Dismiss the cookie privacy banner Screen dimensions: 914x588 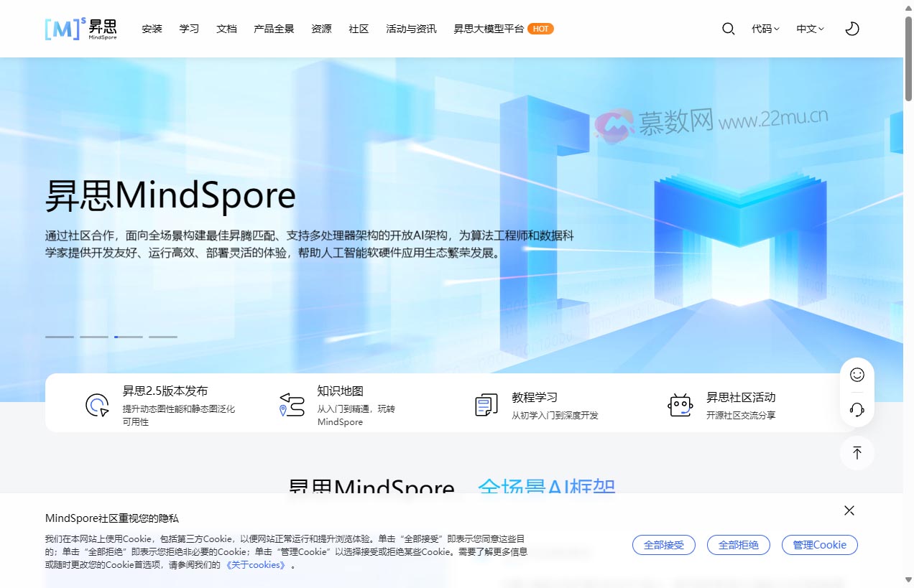coord(849,510)
